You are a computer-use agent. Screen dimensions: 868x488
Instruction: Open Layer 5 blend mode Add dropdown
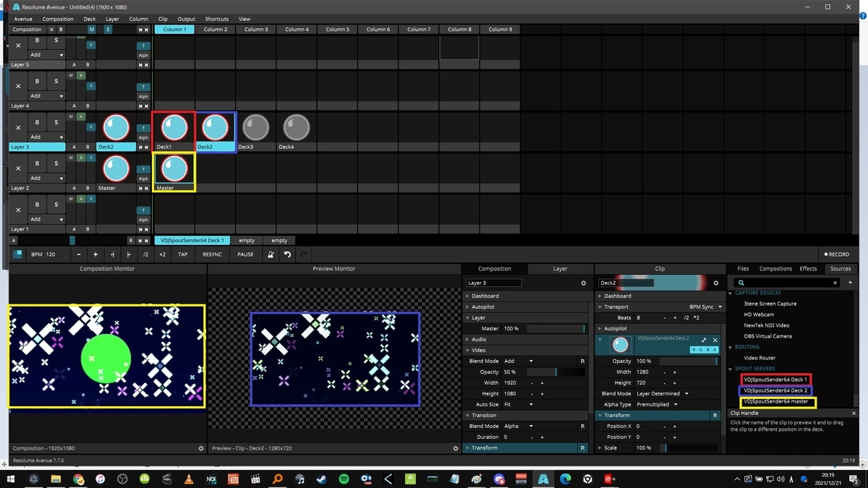pos(46,54)
